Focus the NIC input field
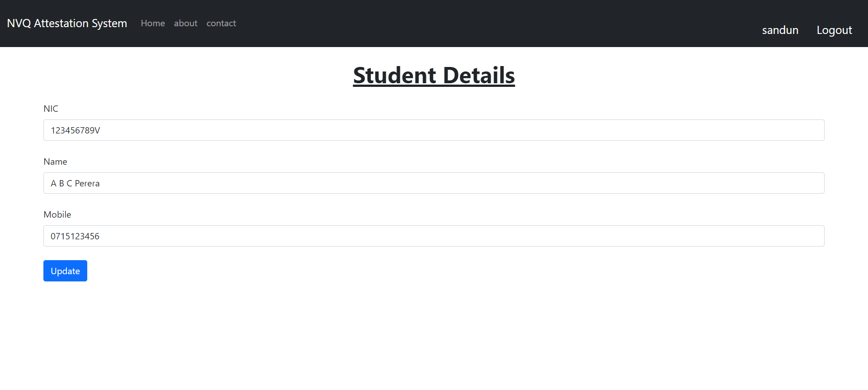Screen dimensions: 868x390 [x=434, y=130]
